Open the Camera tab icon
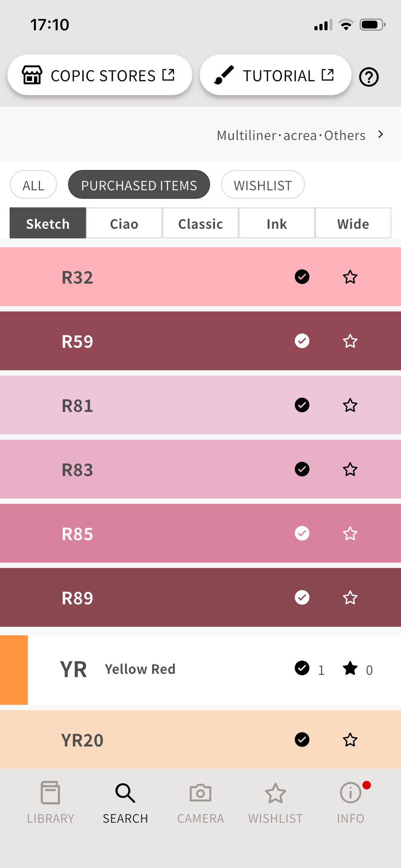 point(200,792)
